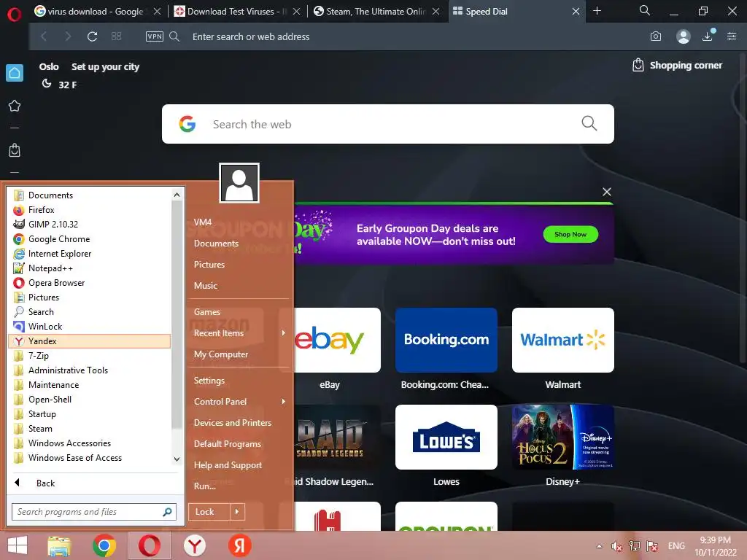Open the Easy Setup sliders icon
This screenshot has width=747, height=560.
pos(732,36)
